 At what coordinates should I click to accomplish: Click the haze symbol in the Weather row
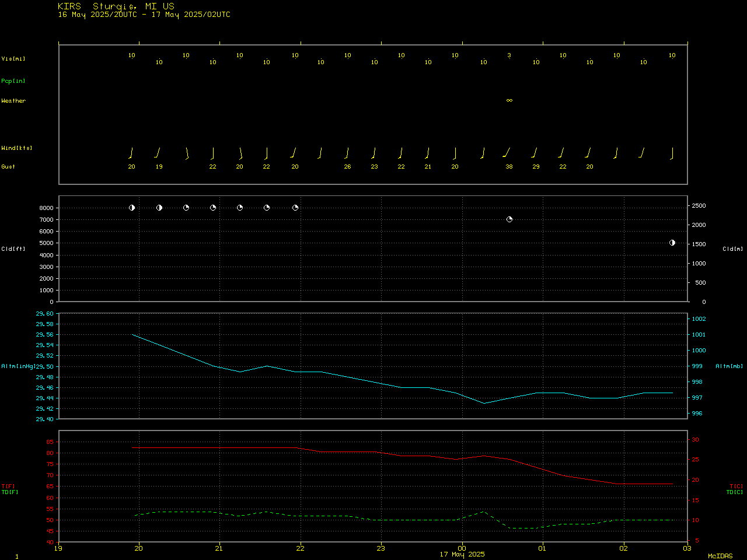pos(509,100)
